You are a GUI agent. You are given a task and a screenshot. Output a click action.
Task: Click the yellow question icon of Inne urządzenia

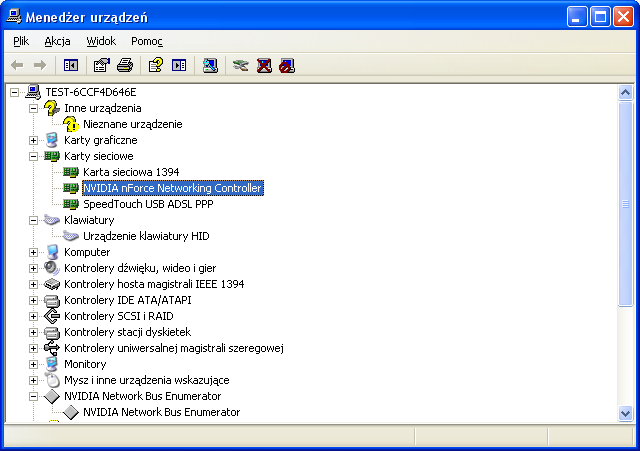52,108
